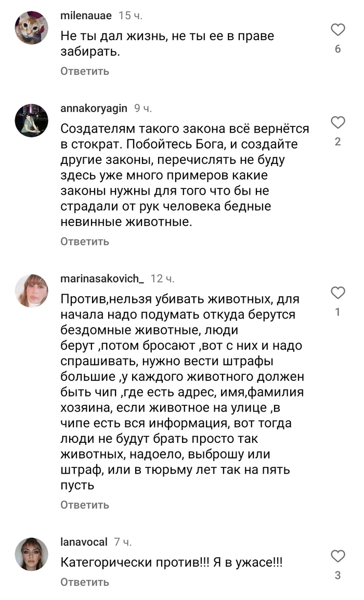Open lanavocal's profile picture
The image size is (364, 600).
pos(31,554)
